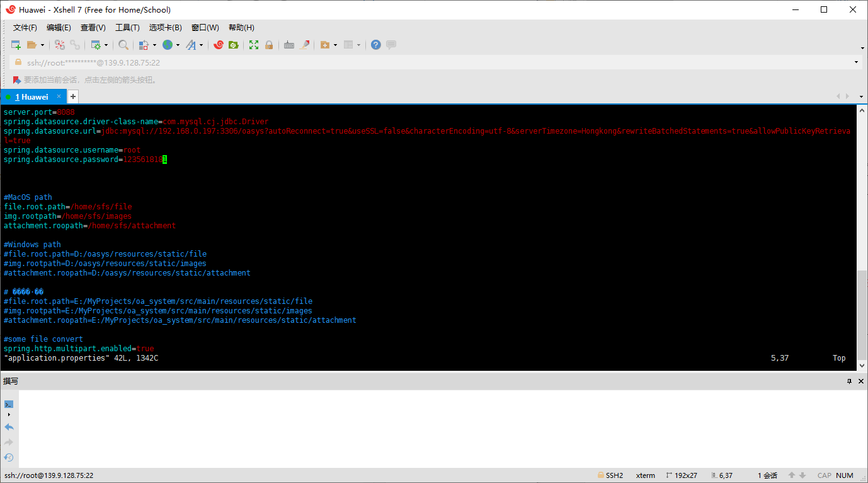Click the status bar down arrow
The width and height of the screenshot is (868, 483).
pyautogui.click(x=803, y=475)
